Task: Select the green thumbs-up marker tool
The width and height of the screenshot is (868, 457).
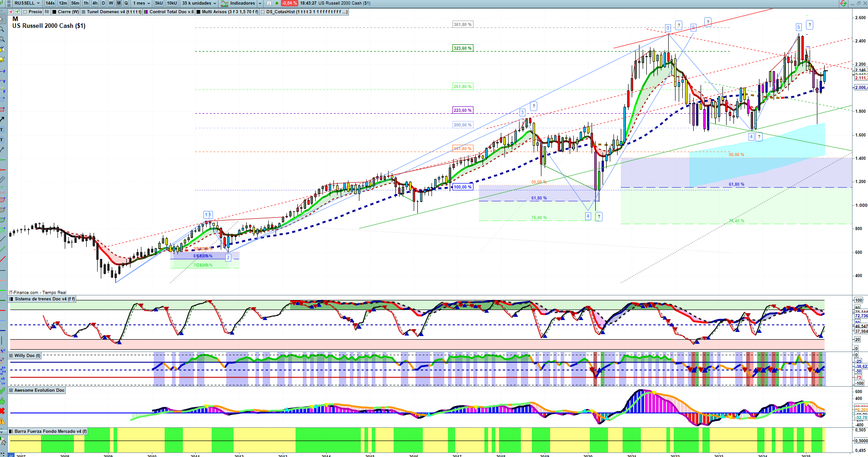Action: coord(2,401)
